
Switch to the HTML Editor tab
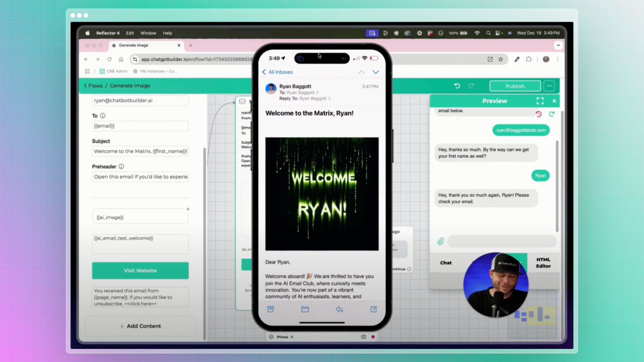tap(543, 263)
